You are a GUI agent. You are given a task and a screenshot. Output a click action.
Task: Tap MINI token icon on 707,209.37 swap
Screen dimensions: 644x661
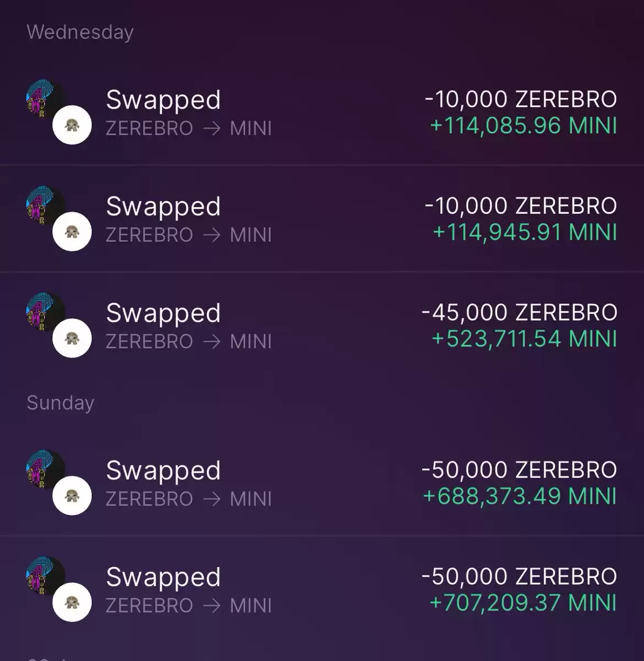[x=72, y=602]
